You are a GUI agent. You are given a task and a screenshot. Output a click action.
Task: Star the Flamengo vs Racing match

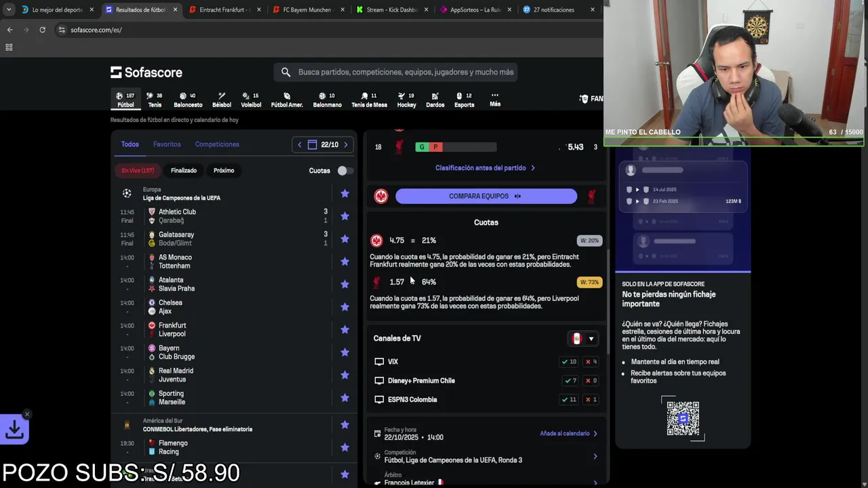point(344,447)
